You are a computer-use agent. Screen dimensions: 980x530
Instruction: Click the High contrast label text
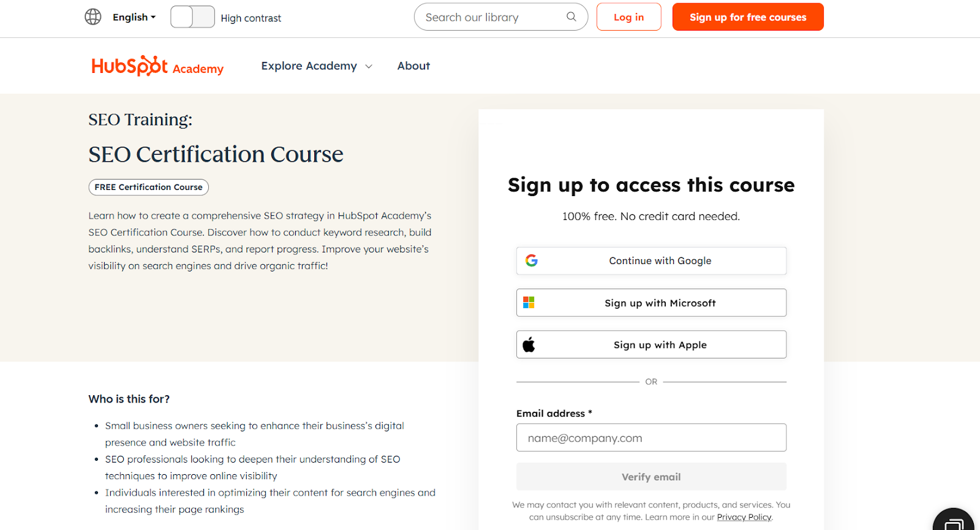point(251,18)
